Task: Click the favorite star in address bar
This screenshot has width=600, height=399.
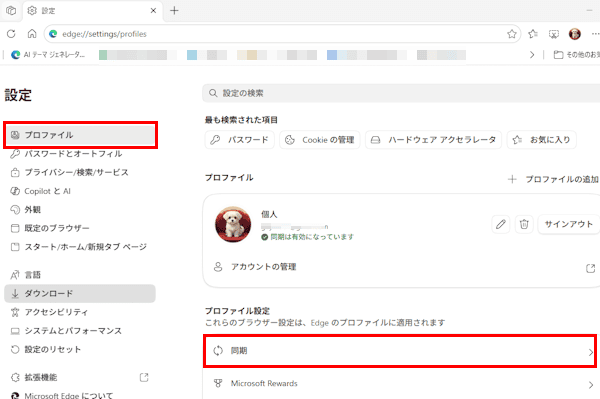Action: [x=512, y=34]
